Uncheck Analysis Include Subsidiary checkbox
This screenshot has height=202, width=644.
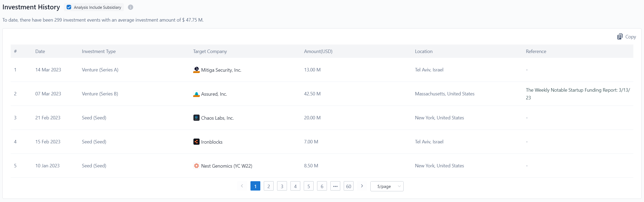(69, 7)
